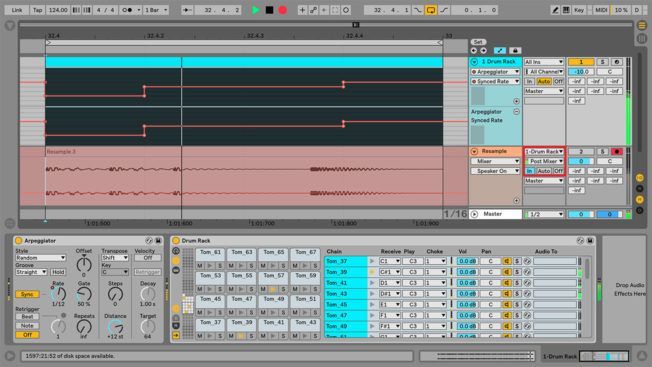Activate the Arpeggiator device on/off circle
The width and height of the screenshot is (652, 367).
18,241
